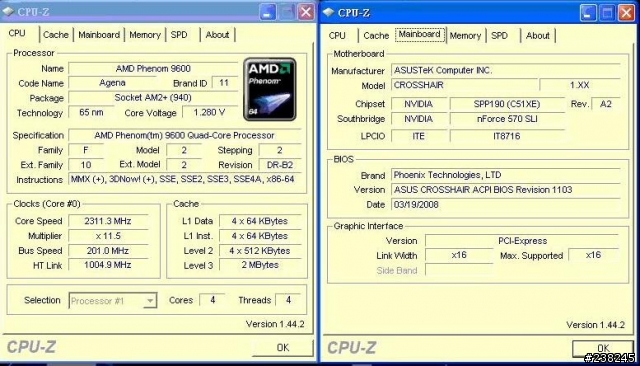This screenshot has height=366, width=640.
Task: Click the Chipset value SPP190 (C51XE)
Action: point(507,104)
